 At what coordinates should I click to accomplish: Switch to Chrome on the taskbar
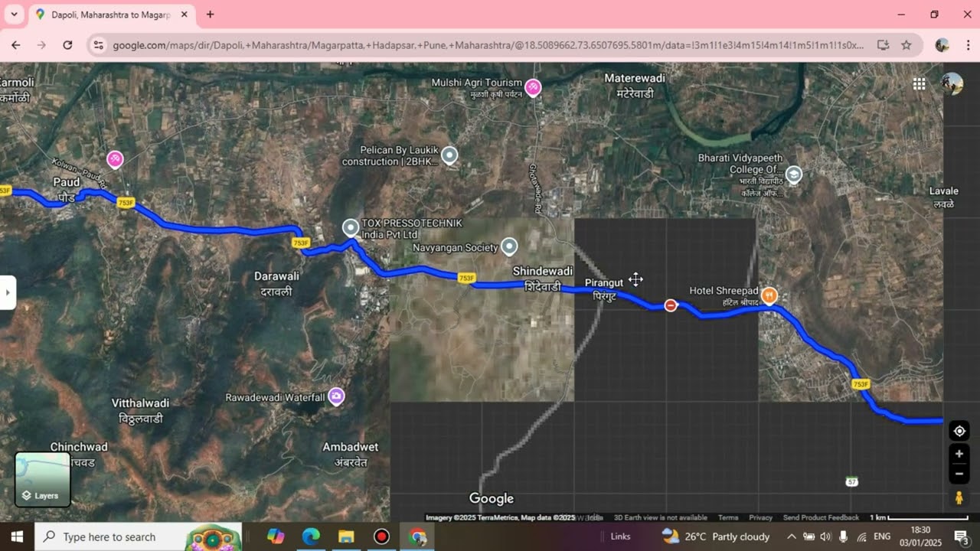417,536
